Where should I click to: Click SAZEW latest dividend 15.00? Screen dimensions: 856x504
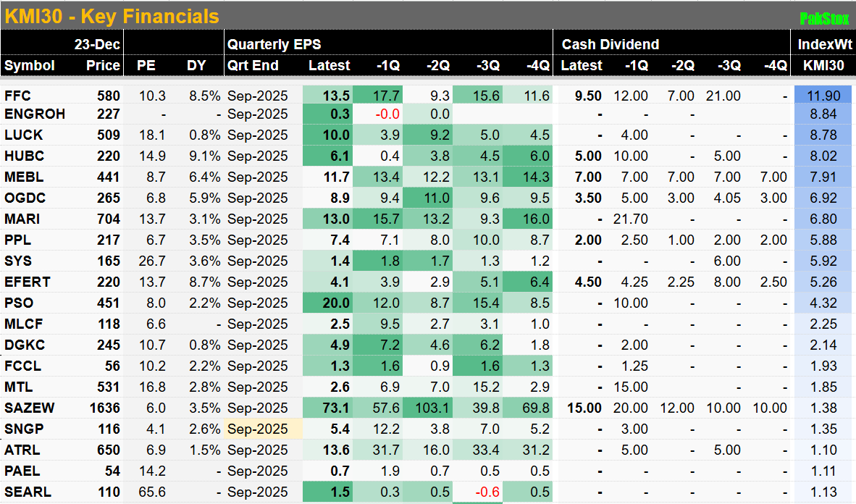tap(584, 408)
